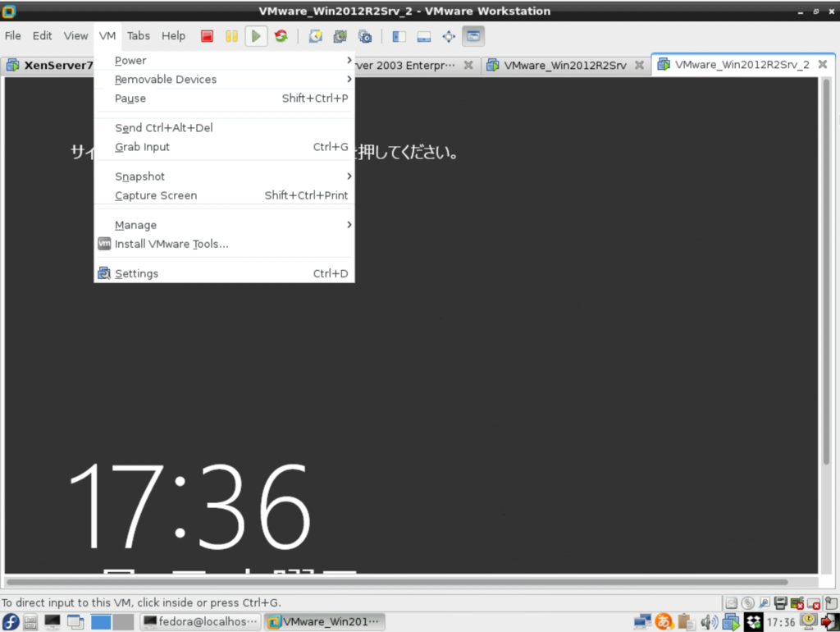Close the VMware_Win2012R2Srv tab

639,65
